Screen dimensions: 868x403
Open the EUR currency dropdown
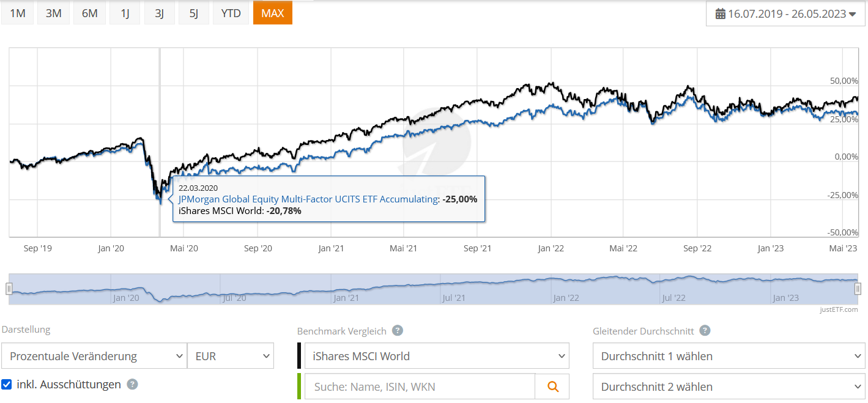(231, 356)
